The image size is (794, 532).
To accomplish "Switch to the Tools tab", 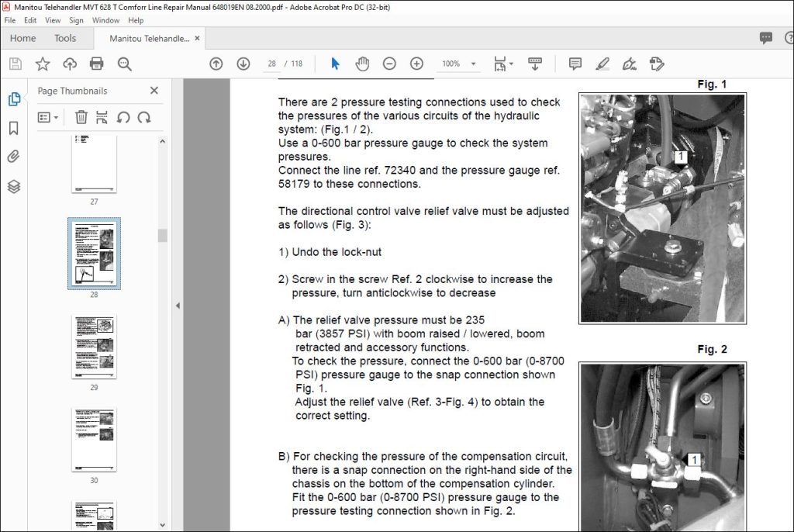I will tap(65, 39).
